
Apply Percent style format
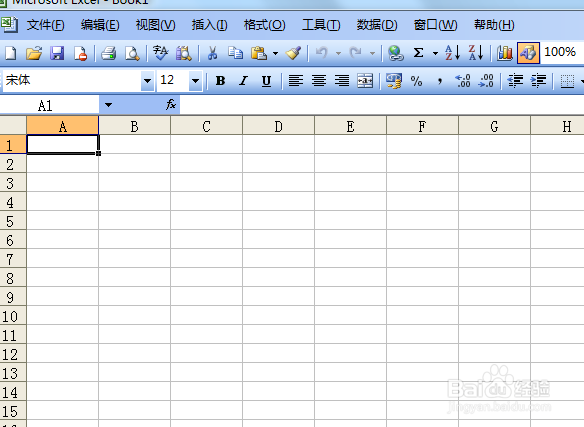(416, 80)
